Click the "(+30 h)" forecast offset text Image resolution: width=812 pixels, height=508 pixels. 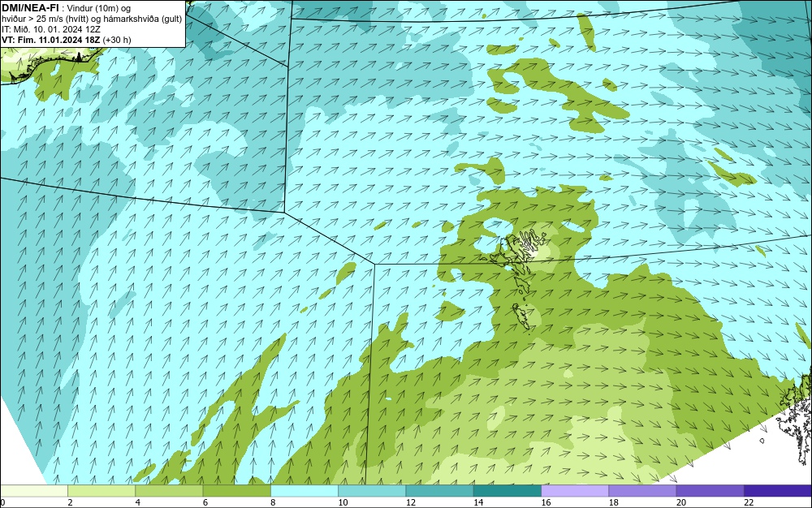click(117, 40)
